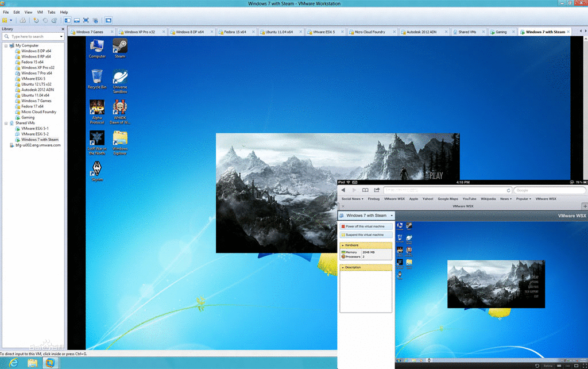588x369 pixels.
Task: Enter full screen mode from the toolbar
Action: click(x=85, y=19)
